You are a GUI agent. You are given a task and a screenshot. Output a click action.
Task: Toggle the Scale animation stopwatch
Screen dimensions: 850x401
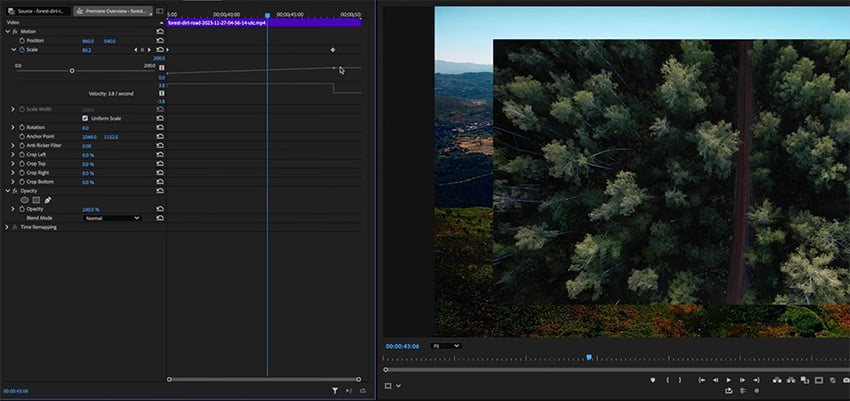22,49
